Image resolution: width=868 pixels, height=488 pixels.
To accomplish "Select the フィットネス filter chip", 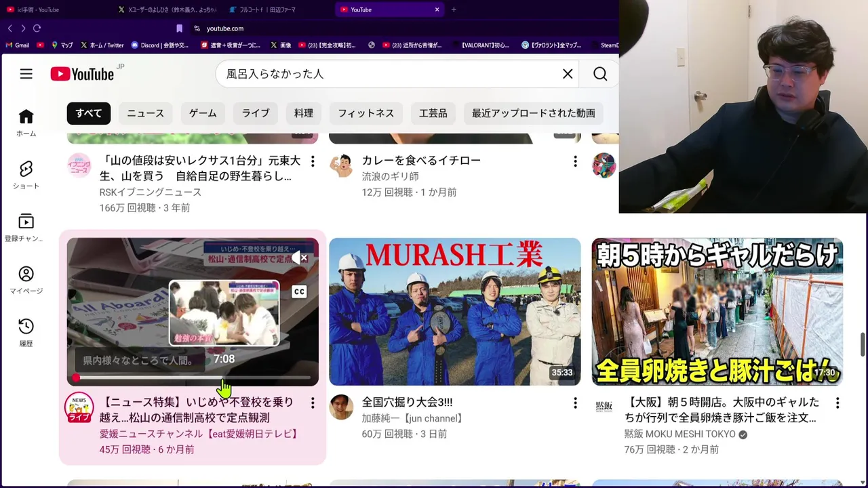I will [x=366, y=113].
